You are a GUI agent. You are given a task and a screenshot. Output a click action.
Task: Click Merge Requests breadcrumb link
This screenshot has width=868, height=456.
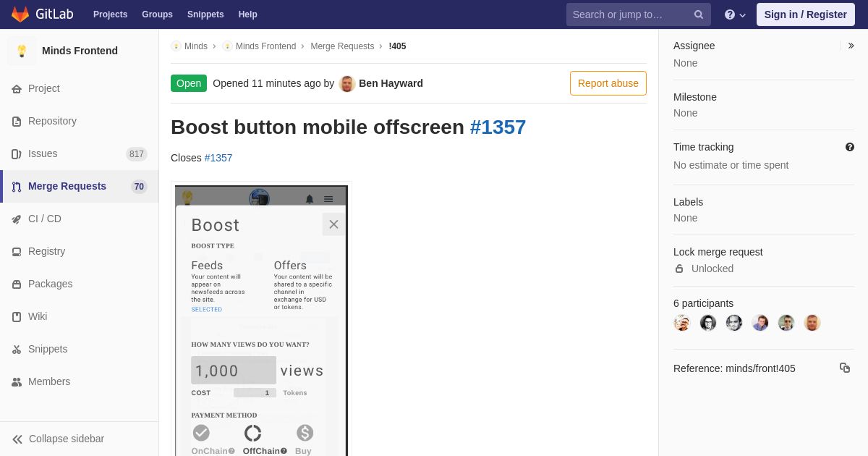tap(342, 46)
